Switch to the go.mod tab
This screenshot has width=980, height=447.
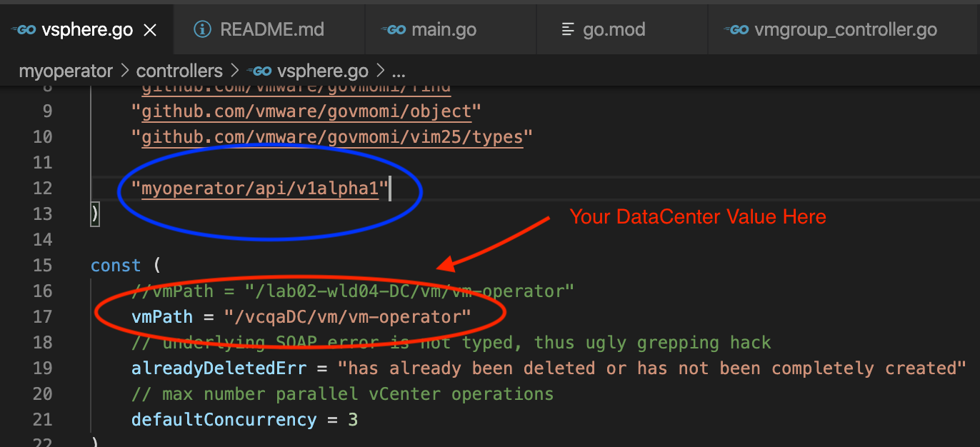(621, 29)
